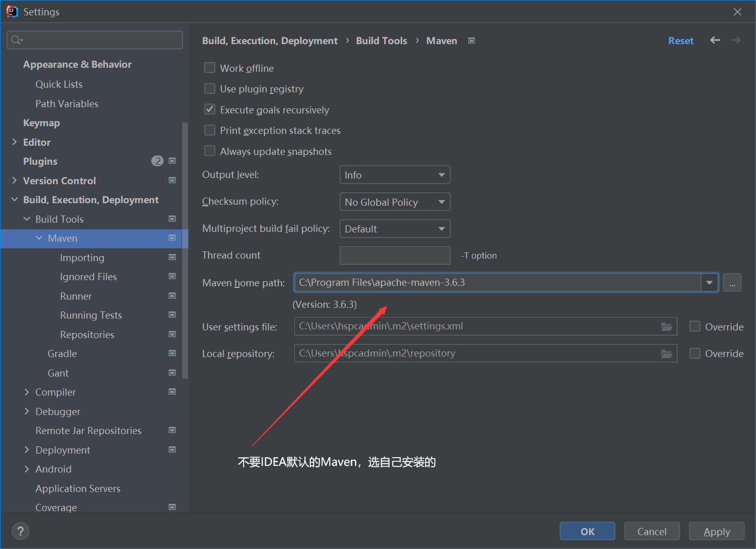Enable Print exception stack traces
The width and height of the screenshot is (756, 549).
click(x=210, y=130)
